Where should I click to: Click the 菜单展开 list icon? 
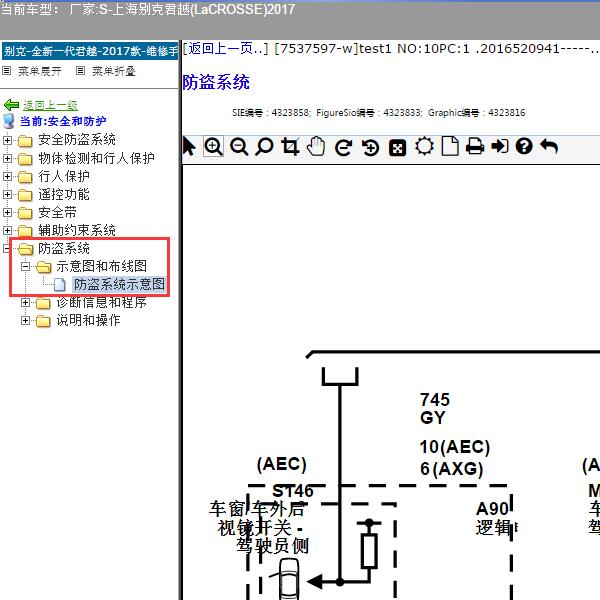(x=7, y=71)
